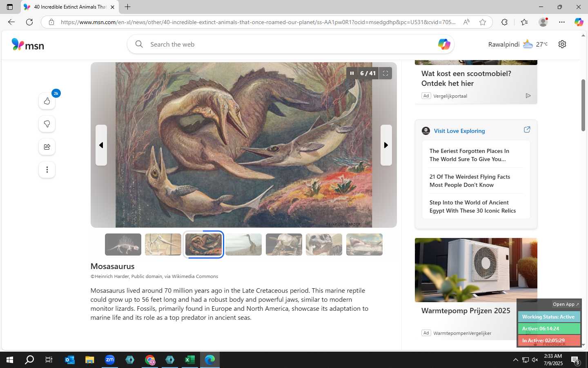
Task: Click Working Status: Active indicator
Action: [548, 317]
